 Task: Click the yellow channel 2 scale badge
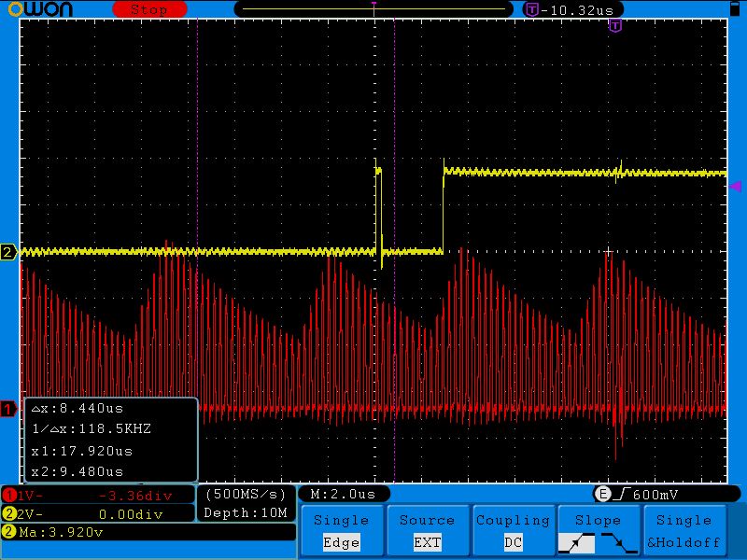tap(9, 514)
